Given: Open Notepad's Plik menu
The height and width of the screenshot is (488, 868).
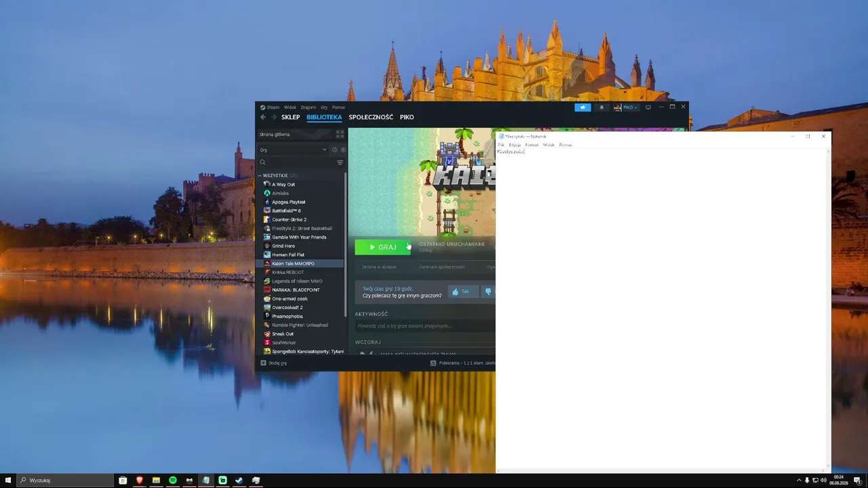Looking at the screenshot, I should 501,144.
